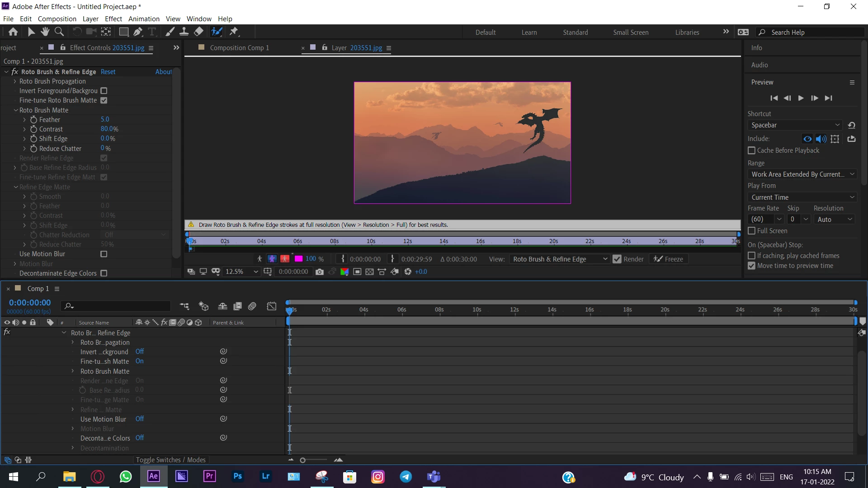Open the Animation menu
Screen dimensions: 868x488
144,19
